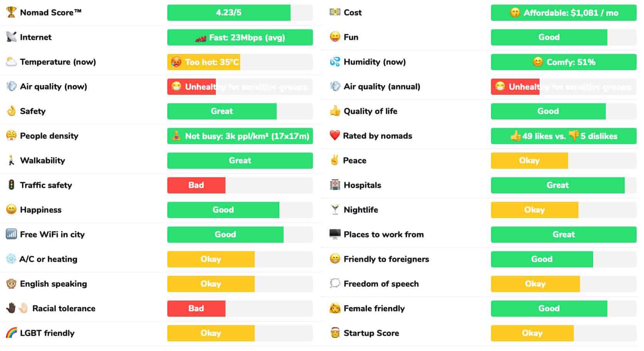Click the satellite dish Internet icon
The image size is (644, 351).
point(11,37)
